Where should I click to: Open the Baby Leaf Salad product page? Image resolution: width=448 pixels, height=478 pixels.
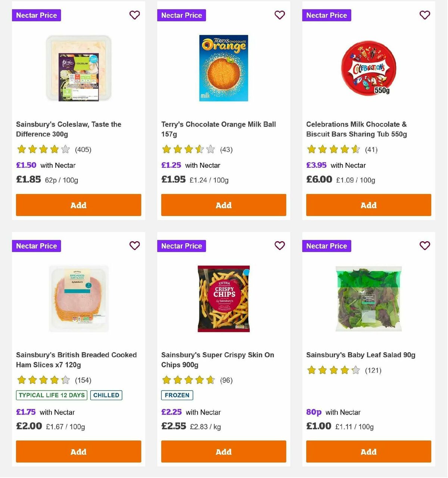(x=360, y=355)
